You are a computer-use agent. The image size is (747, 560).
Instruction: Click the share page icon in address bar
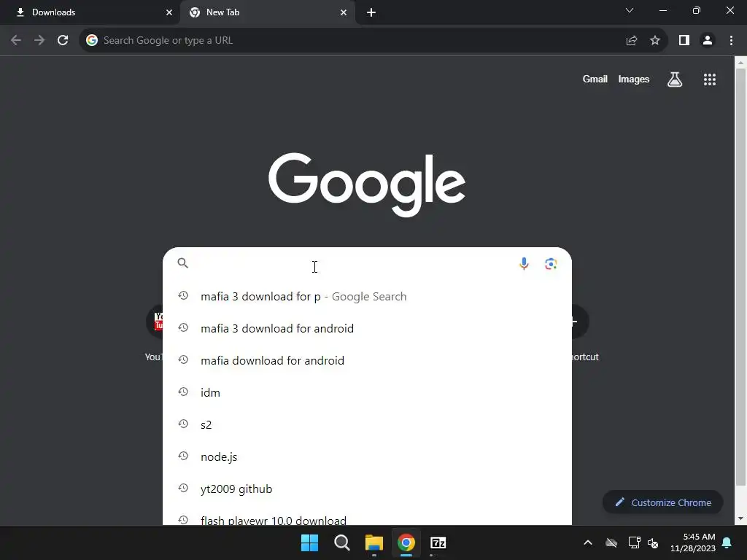[632, 41]
